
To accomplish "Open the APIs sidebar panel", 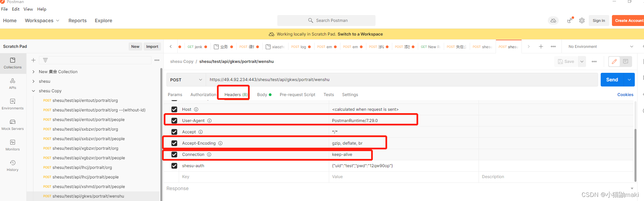I will [x=13, y=84].
